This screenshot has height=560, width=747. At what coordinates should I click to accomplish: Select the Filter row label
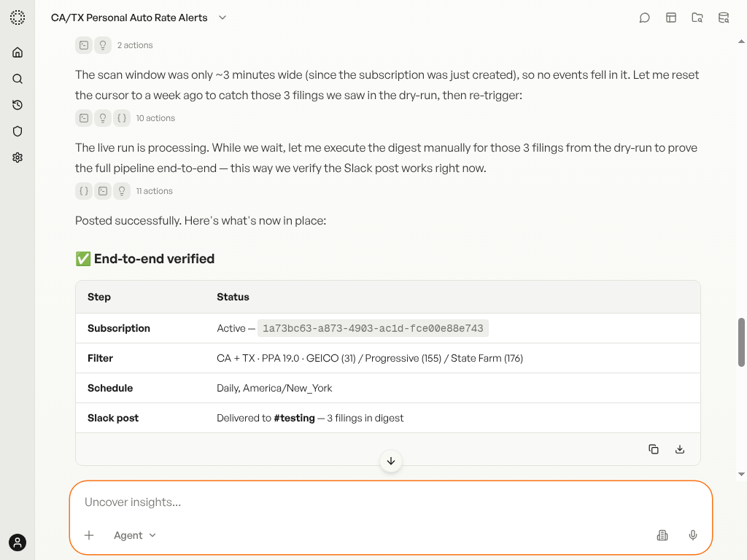click(100, 358)
